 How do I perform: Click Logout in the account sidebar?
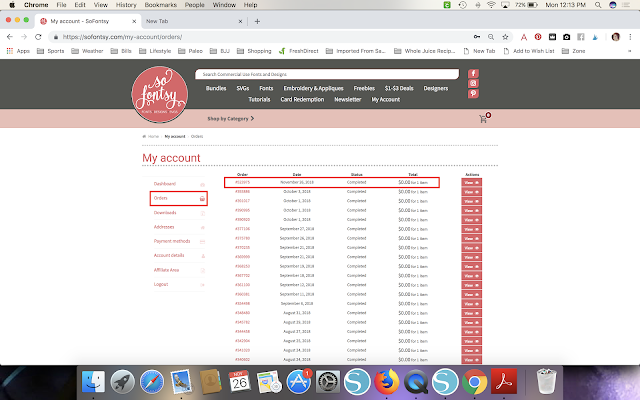coord(161,284)
